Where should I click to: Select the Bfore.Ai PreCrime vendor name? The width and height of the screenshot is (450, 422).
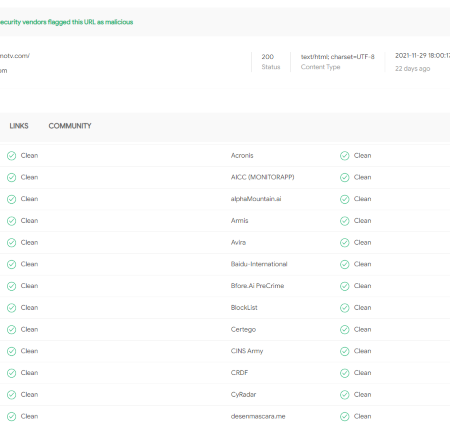(257, 286)
